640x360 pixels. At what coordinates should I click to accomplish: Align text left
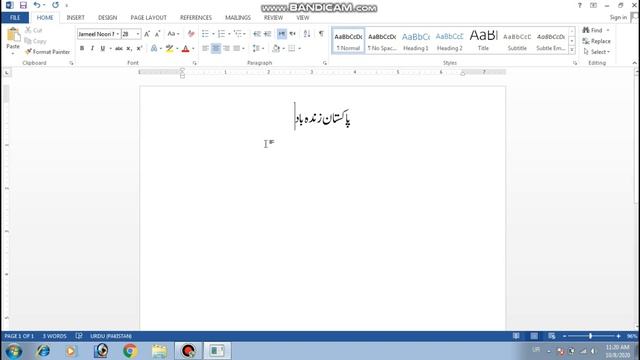[205, 49]
